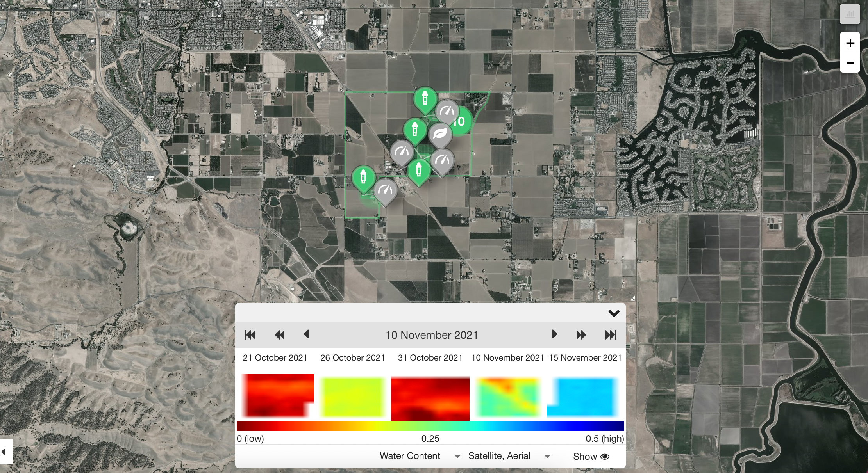Open the chart panel button at top right
The width and height of the screenshot is (868, 473).
[x=850, y=14]
